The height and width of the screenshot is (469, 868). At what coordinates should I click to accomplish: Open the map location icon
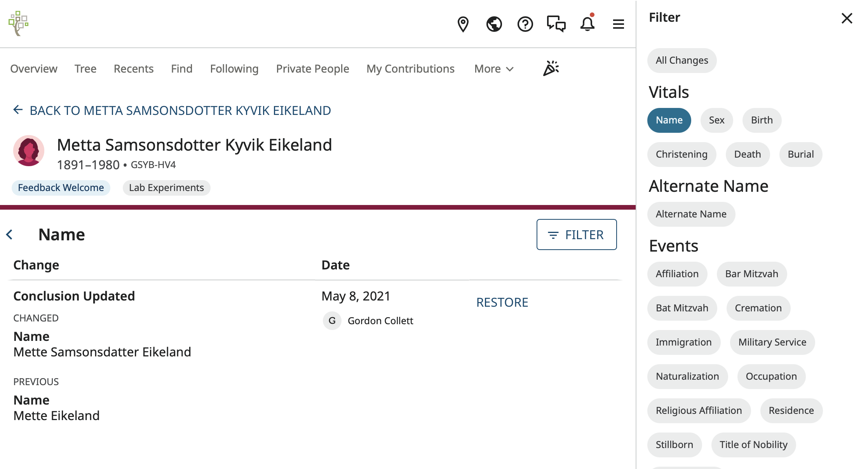coord(463,24)
